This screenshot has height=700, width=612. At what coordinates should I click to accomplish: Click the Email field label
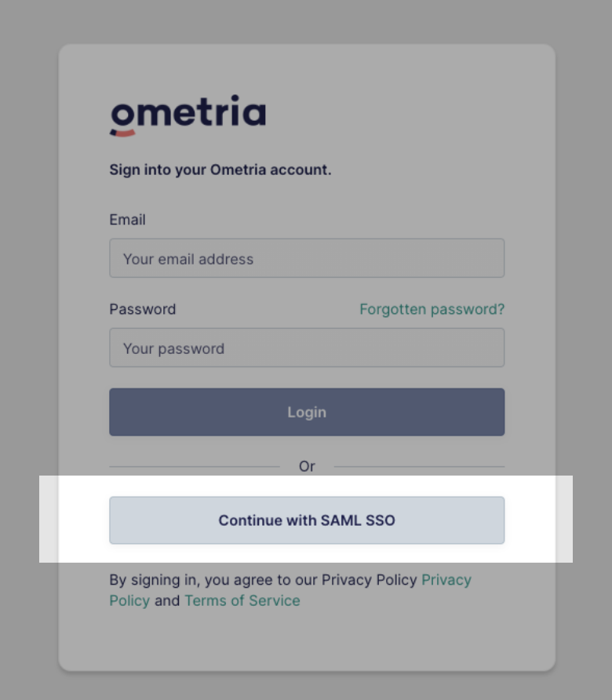pos(127,220)
